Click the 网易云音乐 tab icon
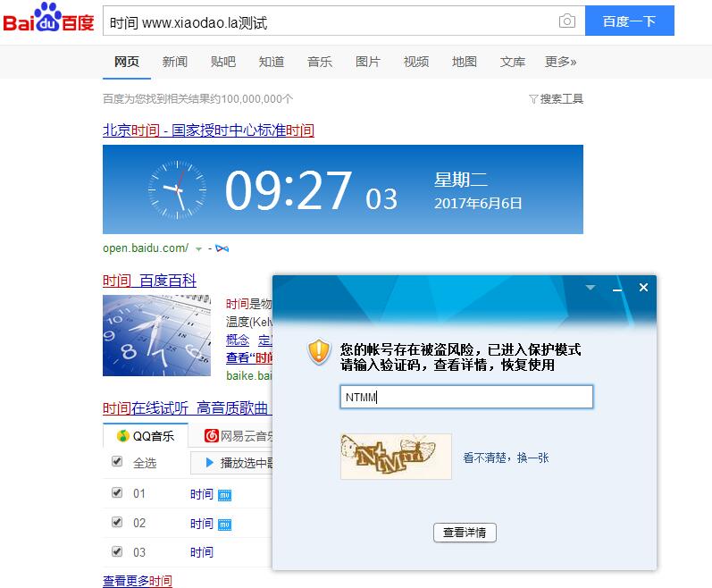Viewport: 712px width, 588px height. pyautogui.click(x=212, y=436)
